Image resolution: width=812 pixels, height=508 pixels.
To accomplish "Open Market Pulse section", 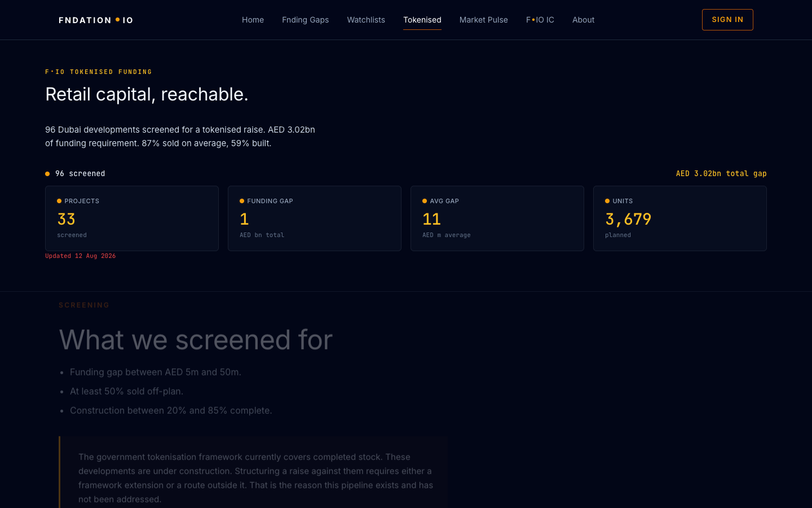I will click(x=484, y=20).
